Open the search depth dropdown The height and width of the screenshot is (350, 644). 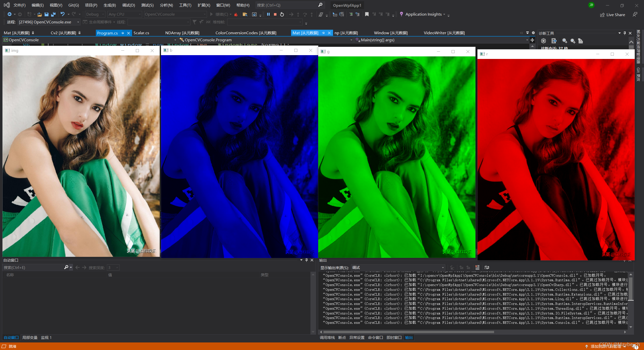coord(113,267)
